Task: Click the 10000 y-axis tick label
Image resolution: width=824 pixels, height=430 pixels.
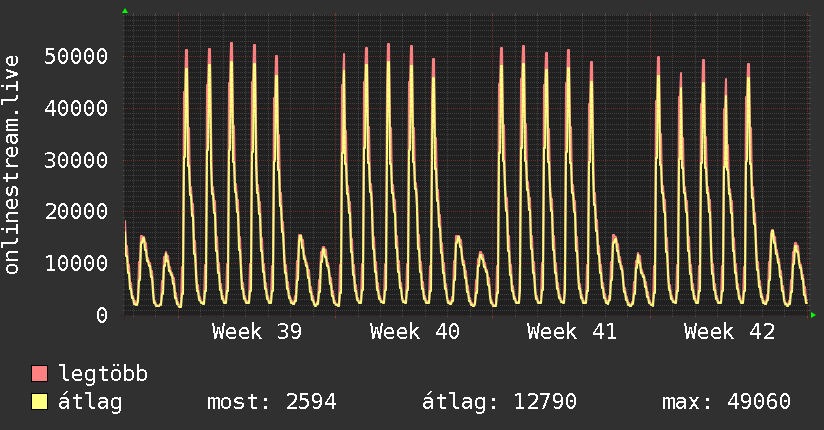Action: (x=76, y=263)
